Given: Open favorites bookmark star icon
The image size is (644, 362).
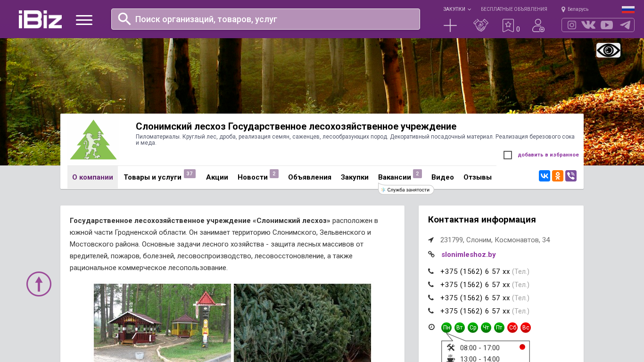Looking at the screenshot, I should click(x=508, y=25).
